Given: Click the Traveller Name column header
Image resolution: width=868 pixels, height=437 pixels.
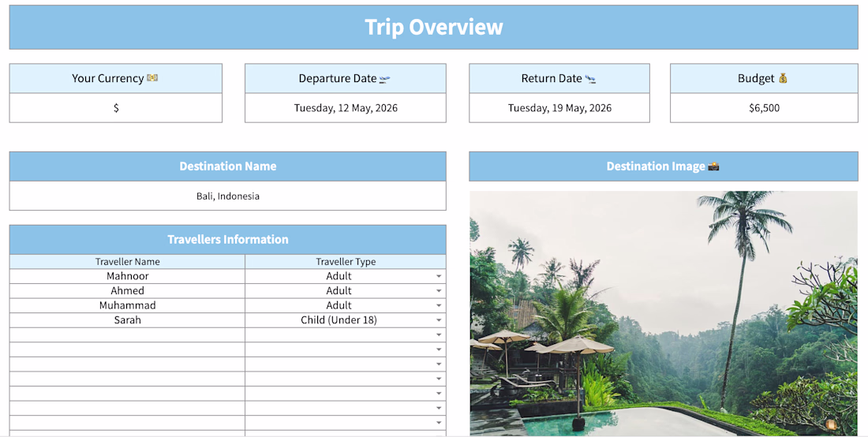Looking at the screenshot, I should point(127,262).
